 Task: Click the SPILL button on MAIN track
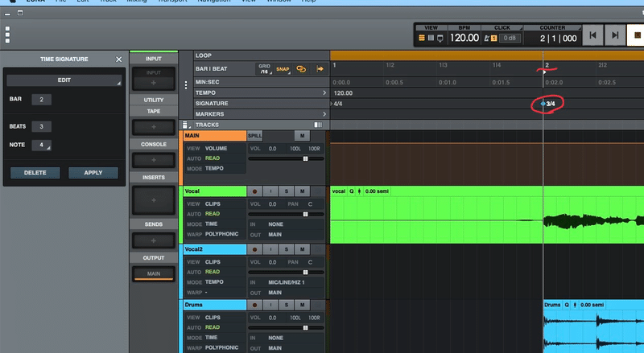point(254,136)
